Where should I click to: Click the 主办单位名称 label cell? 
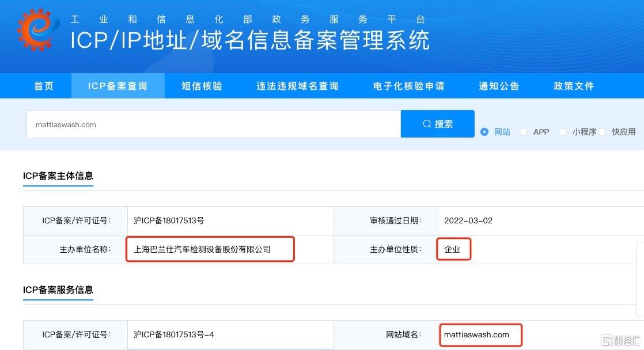[75, 249]
